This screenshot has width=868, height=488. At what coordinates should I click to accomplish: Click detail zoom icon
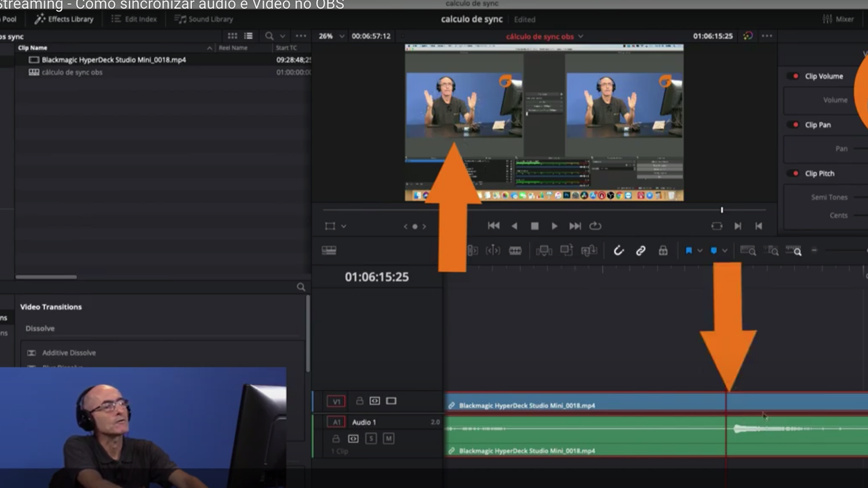pyautogui.click(x=771, y=250)
